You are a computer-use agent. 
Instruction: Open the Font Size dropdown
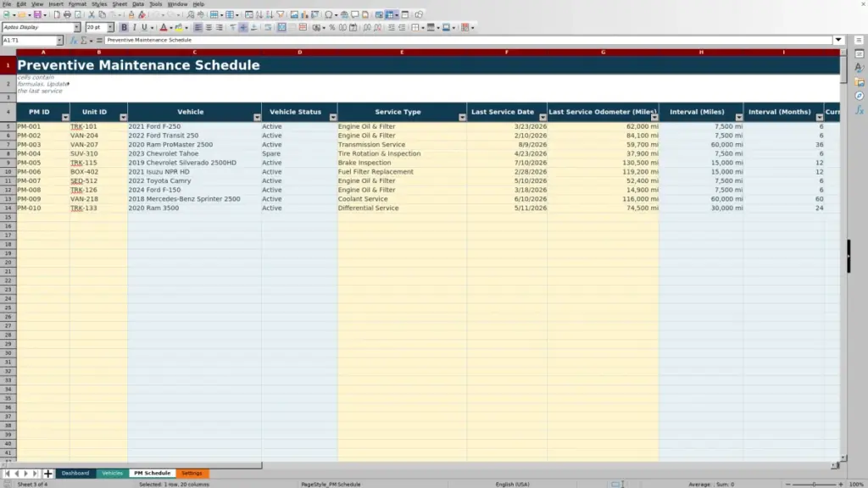(x=110, y=27)
